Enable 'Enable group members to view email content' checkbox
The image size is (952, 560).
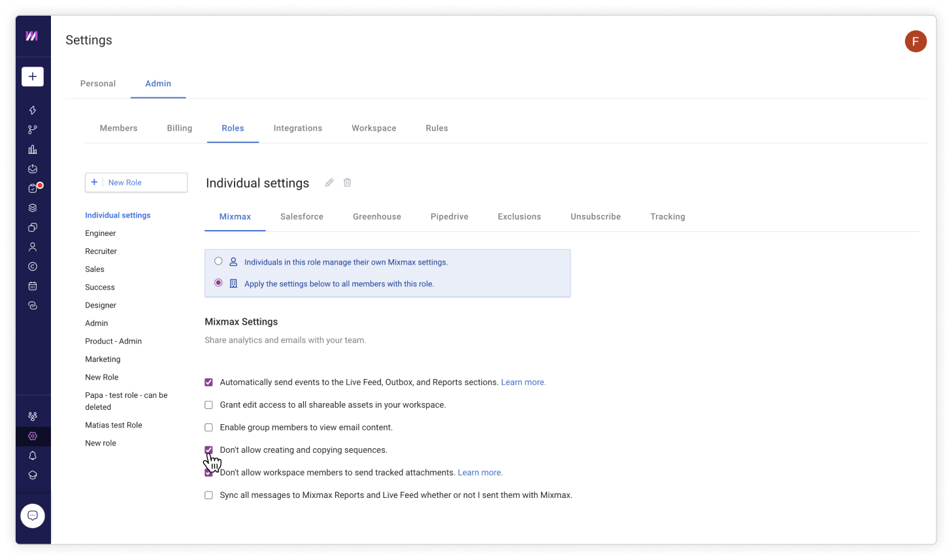click(x=208, y=427)
